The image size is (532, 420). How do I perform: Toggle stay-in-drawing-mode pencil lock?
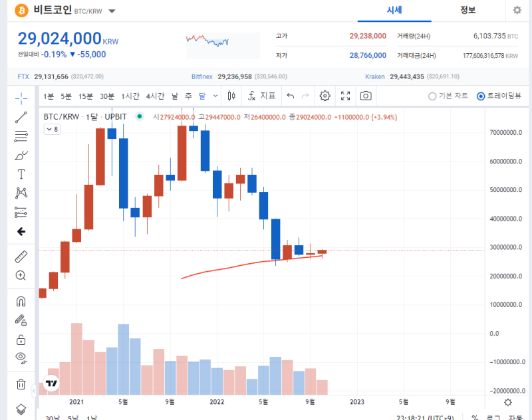pyautogui.click(x=21, y=320)
